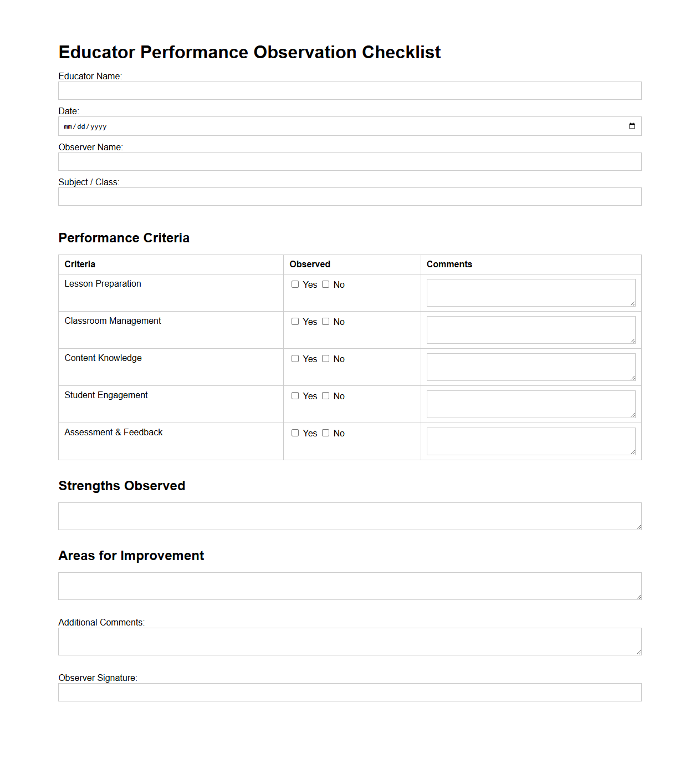Check No for Content Knowledge
700x768 pixels.
(x=325, y=358)
